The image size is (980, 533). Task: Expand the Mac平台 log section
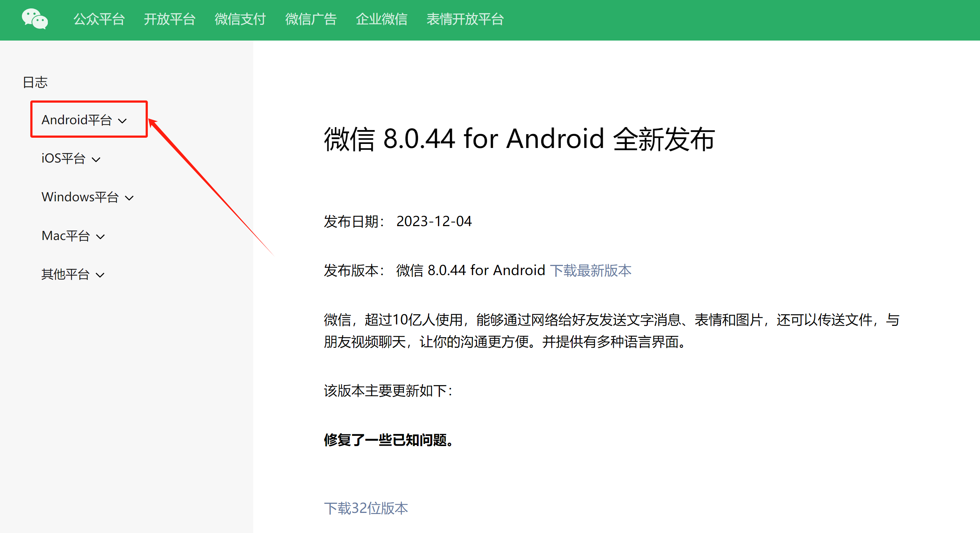click(73, 236)
